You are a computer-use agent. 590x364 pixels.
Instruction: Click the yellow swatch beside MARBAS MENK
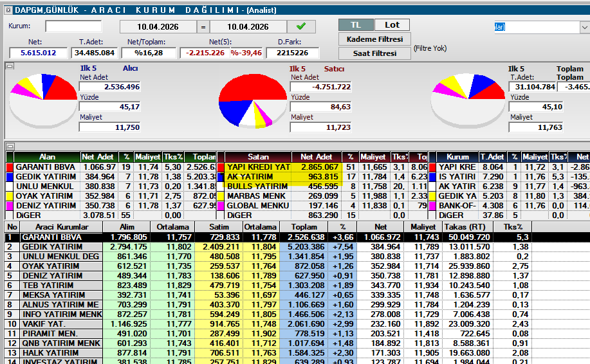point(221,196)
